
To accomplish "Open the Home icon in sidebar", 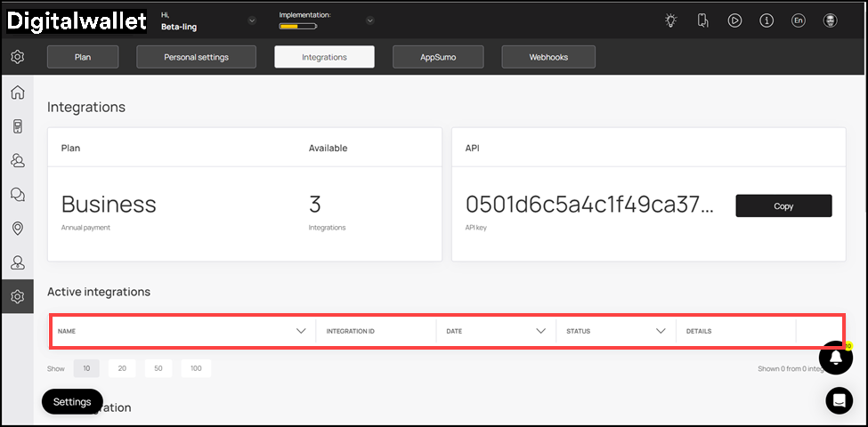I will [17, 93].
